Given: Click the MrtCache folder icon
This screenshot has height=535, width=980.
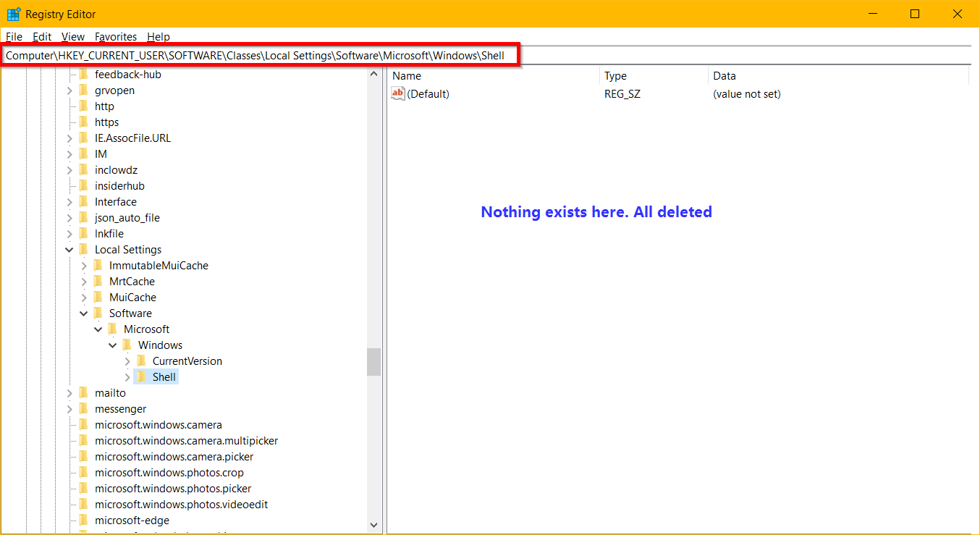Looking at the screenshot, I should point(98,282).
